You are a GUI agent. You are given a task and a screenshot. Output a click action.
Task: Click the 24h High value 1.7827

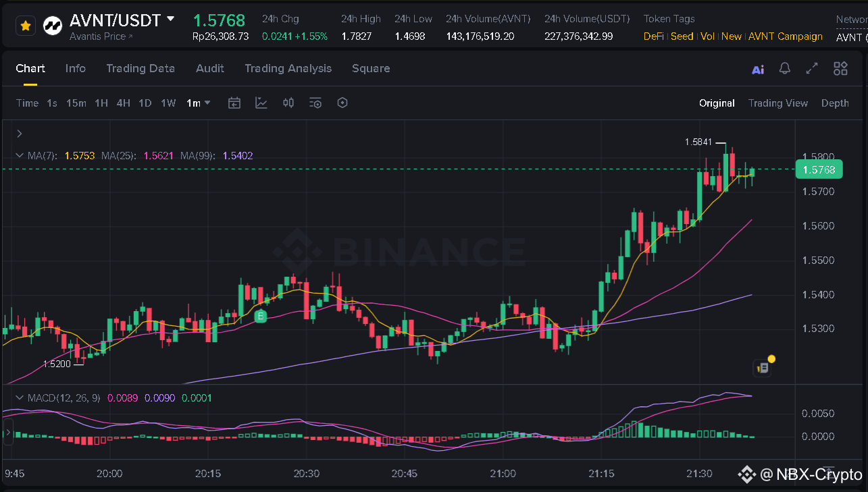click(356, 36)
